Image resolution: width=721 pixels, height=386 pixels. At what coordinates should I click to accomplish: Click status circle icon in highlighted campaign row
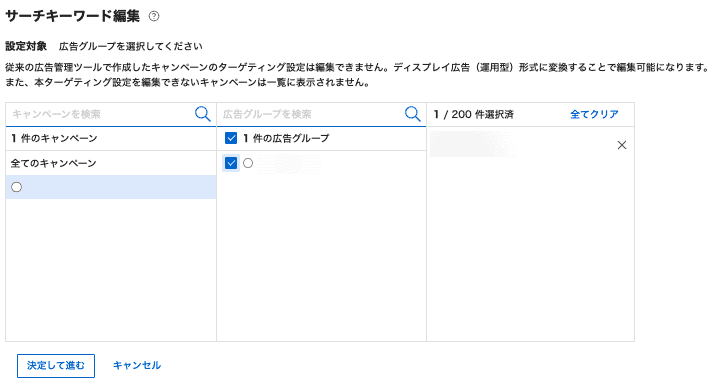[x=17, y=187]
